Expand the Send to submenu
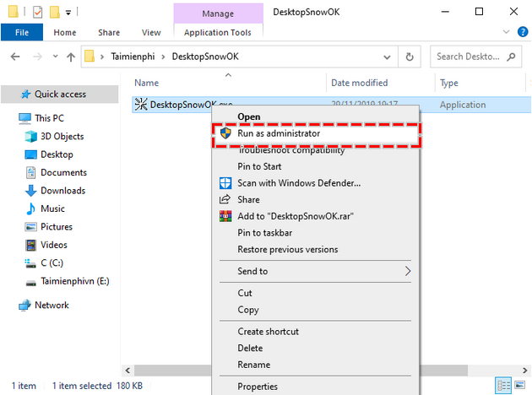This screenshot has width=532, height=395. pyautogui.click(x=316, y=271)
